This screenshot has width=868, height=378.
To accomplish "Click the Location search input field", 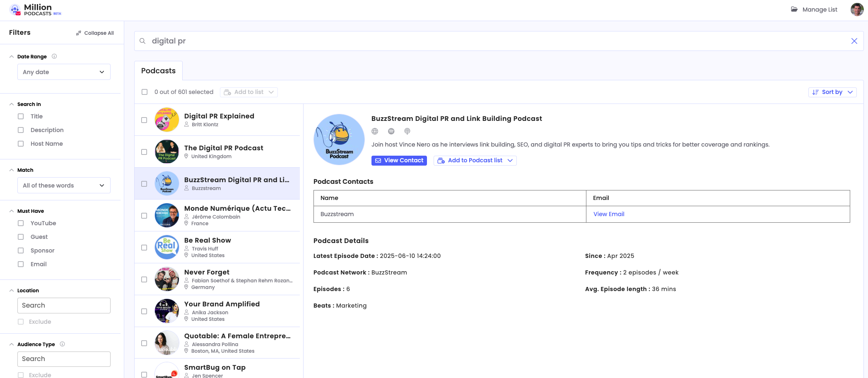I will (x=64, y=306).
